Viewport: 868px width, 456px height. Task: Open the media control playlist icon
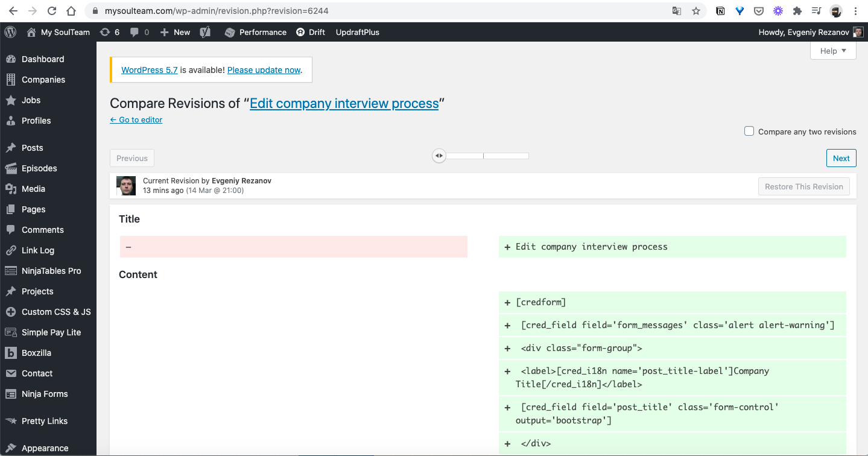[816, 11]
